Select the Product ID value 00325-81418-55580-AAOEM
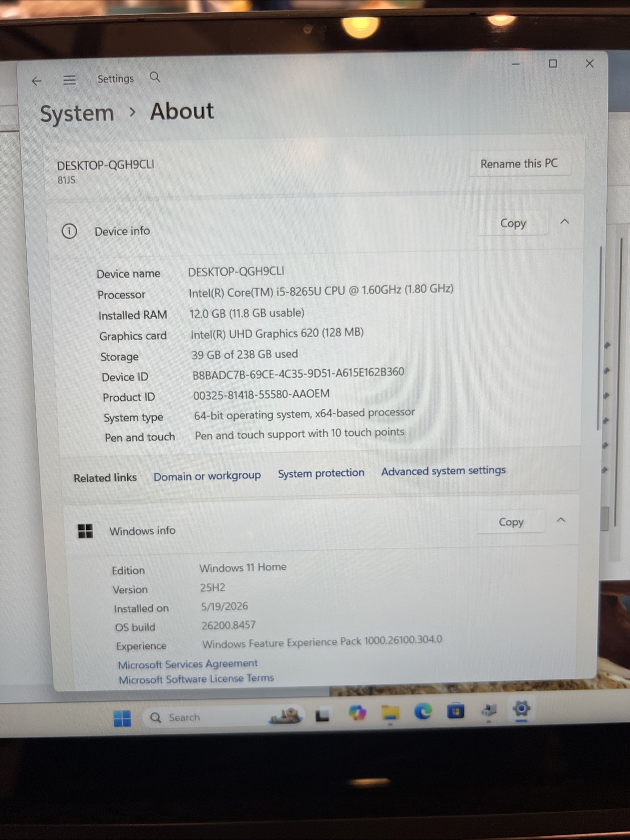The image size is (630, 840). coord(261,395)
